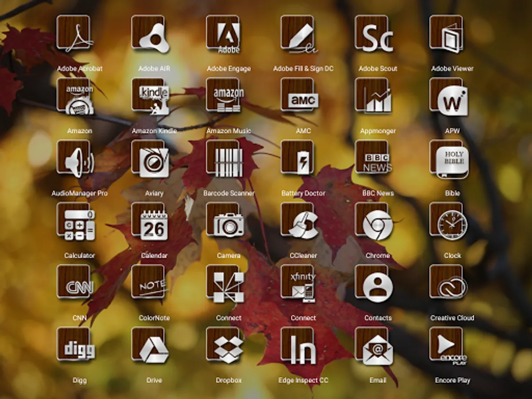
Task: Open the CCleaner icon
Action: [x=299, y=221]
